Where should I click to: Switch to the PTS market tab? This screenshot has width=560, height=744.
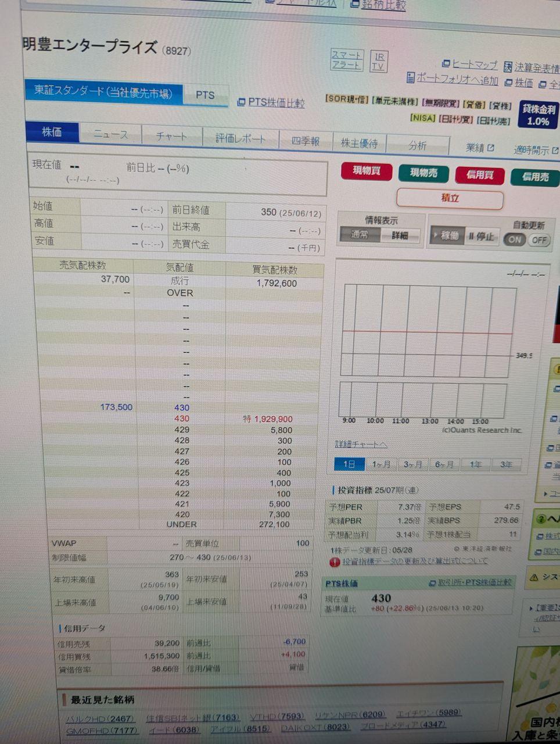[x=205, y=95]
